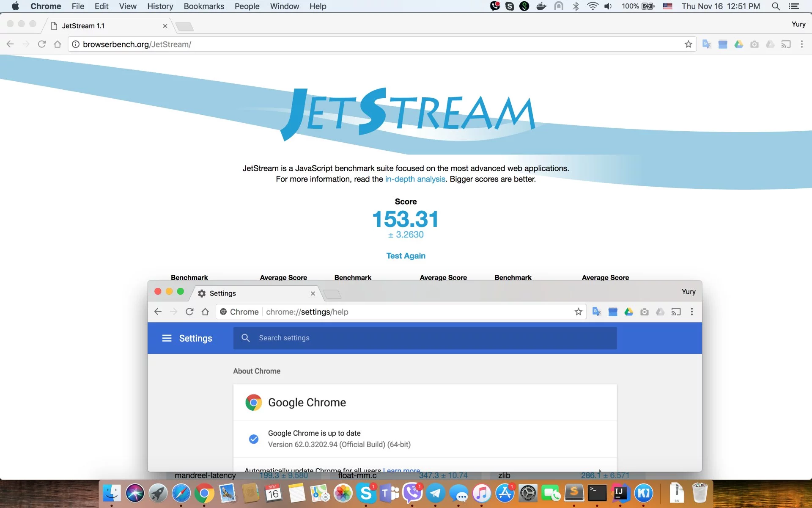Open home page in JetStream window toolbar
Viewport: 812px width, 508px height.
tap(58, 44)
